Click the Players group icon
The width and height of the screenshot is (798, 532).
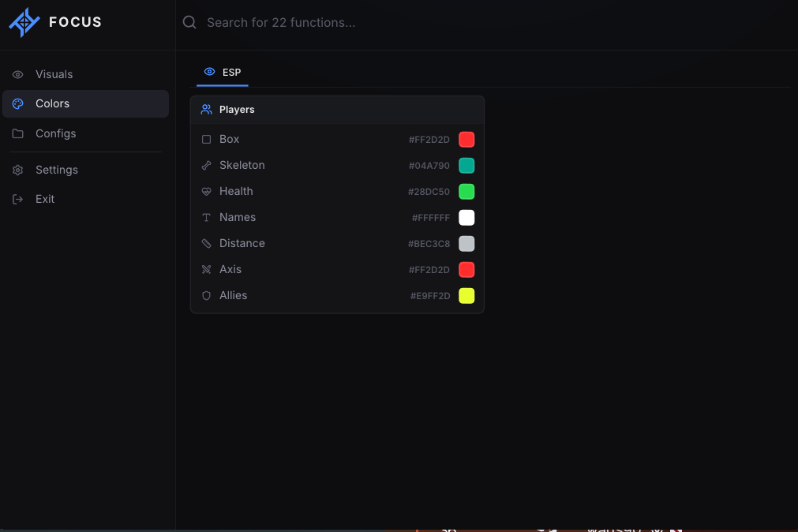pos(206,110)
